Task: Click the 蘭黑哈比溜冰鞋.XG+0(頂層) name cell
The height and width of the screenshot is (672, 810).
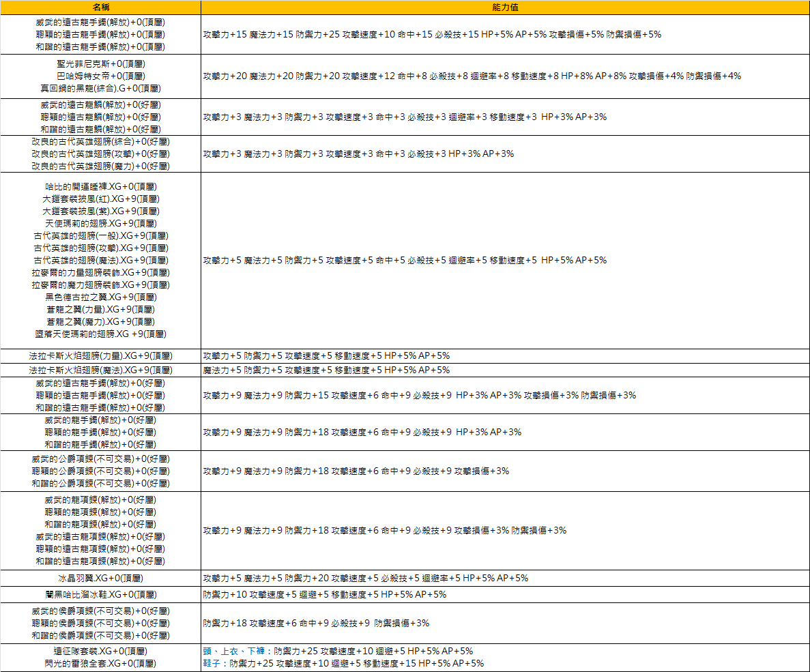Action: (x=100, y=594)
